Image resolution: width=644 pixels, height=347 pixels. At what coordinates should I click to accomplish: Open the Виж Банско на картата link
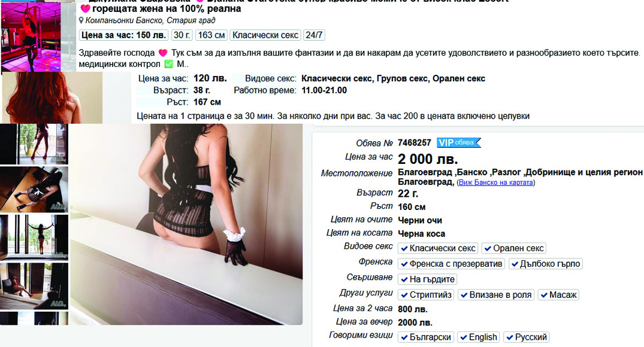pyautogui.click(x=496, y=182)
